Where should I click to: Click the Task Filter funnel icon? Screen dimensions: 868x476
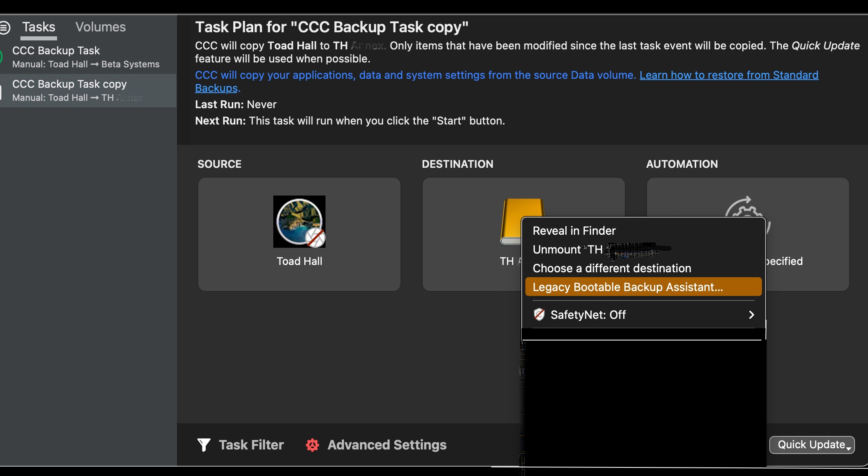[x=204, y=445]
